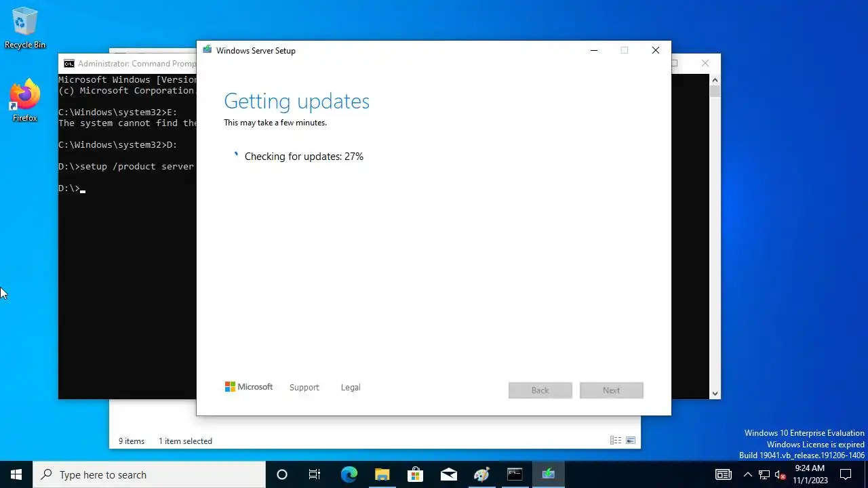Viewport: 868px width, 488px height.
Task: Open Task View from the taskbar
Action: pos(315,474)
